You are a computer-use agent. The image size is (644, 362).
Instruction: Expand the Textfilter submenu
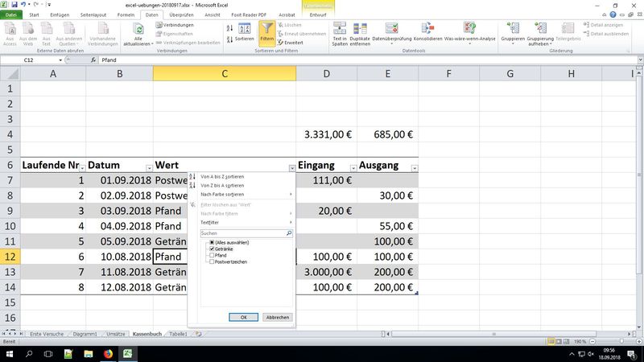[242, 222]
